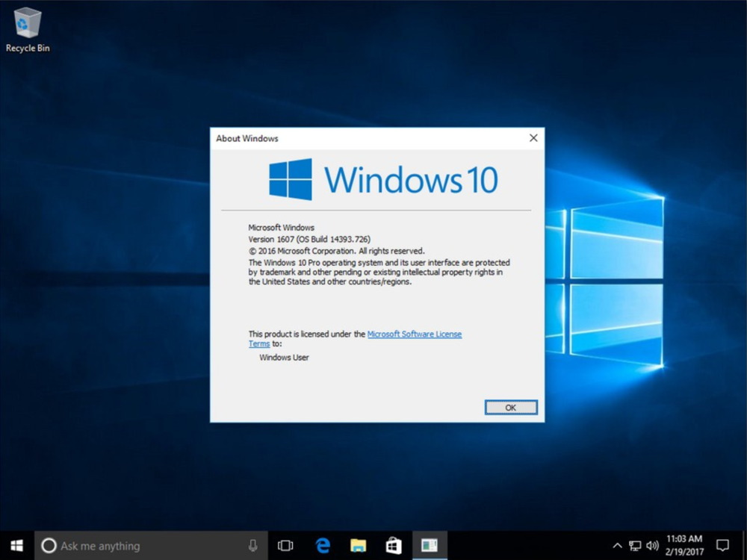Click the Microsoft Windows text line
Image resolution: width=747 pixels, height=560 pixels.
[281, 228]
